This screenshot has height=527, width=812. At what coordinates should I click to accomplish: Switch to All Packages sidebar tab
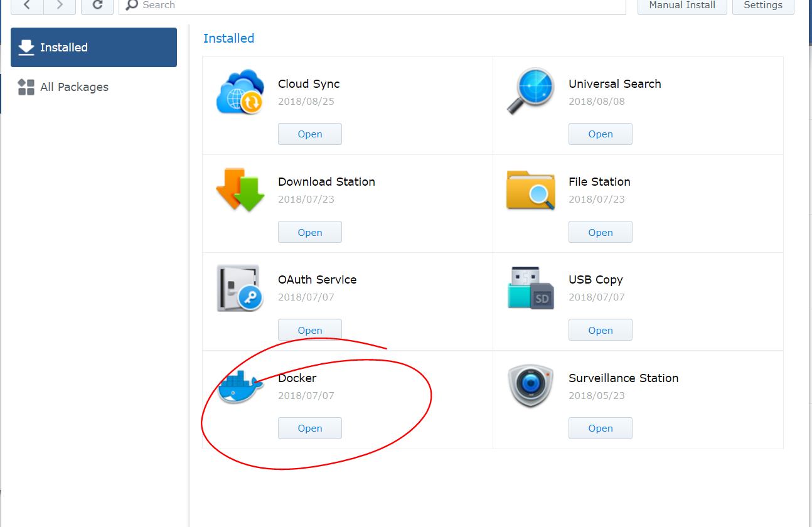(93, 87)
